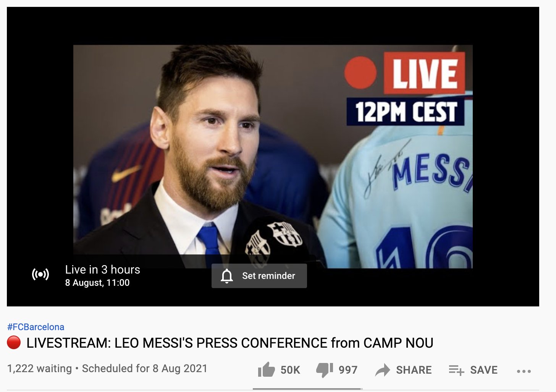Screen dimensions: 556x392
Task: Click the 997 dislike count
Action: coord(348,370)
